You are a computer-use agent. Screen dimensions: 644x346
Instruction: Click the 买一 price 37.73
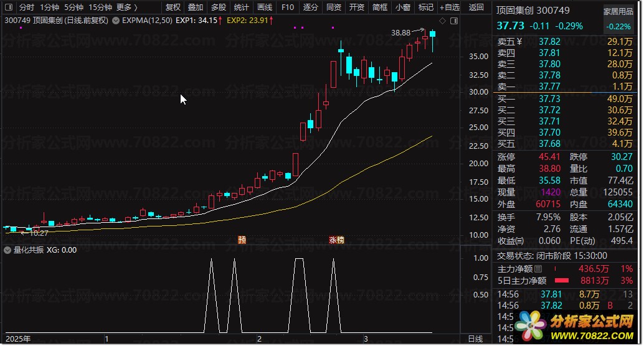click(549, 99)
